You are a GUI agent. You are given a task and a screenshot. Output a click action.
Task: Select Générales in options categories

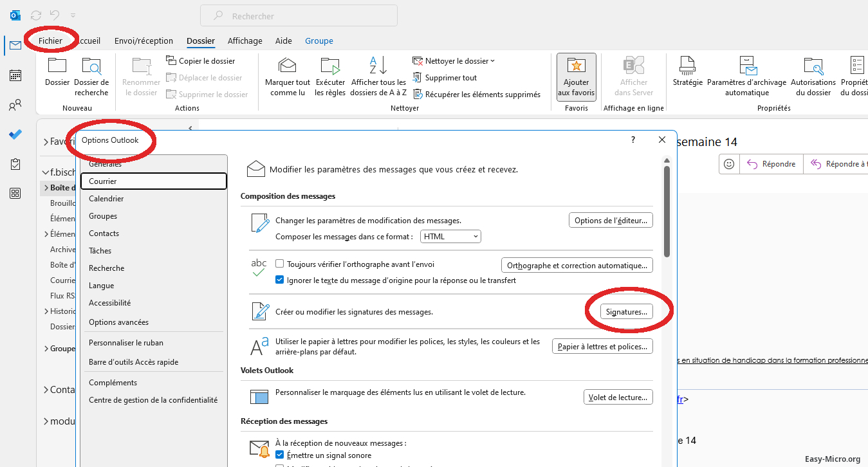click(x=105, y=164)
